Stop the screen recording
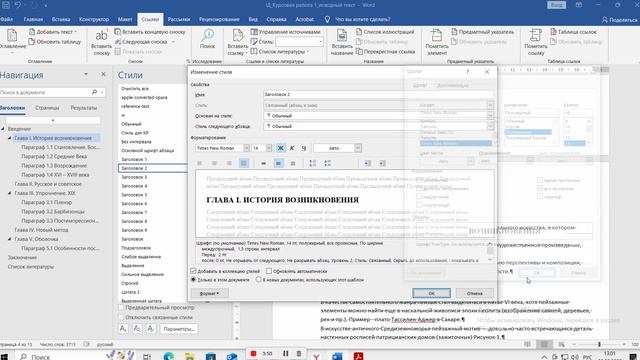Viewport: 640px width, 360px height. (x=253, y=354)
